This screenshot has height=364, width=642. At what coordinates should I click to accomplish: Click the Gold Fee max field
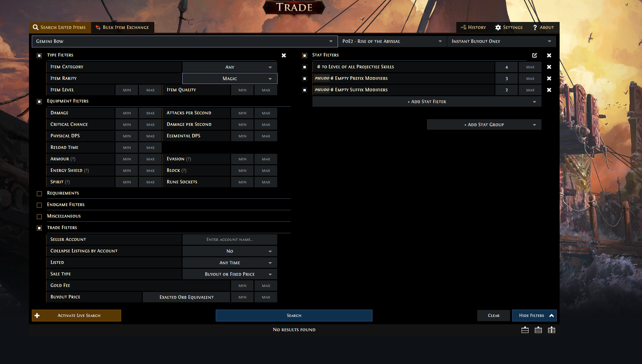point(266,286)
